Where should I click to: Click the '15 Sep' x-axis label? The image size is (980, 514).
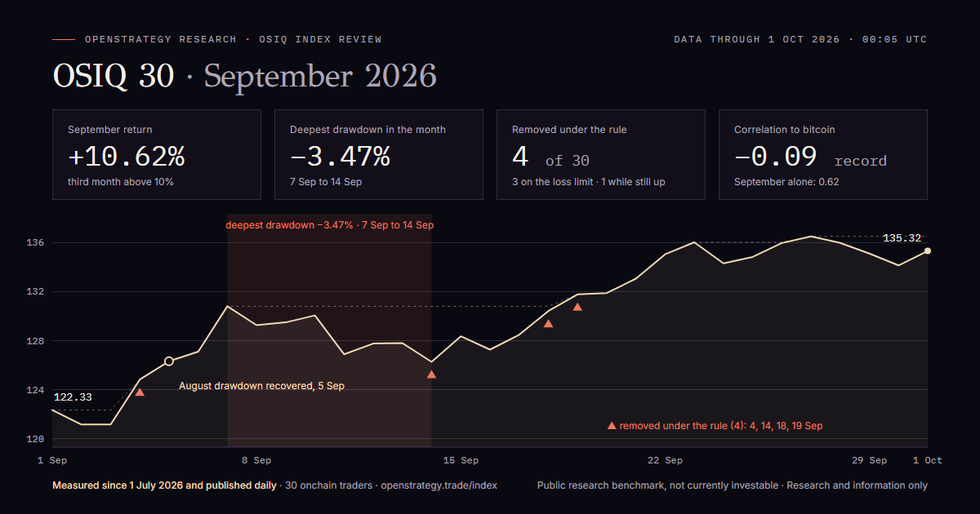tap(461, 460)
